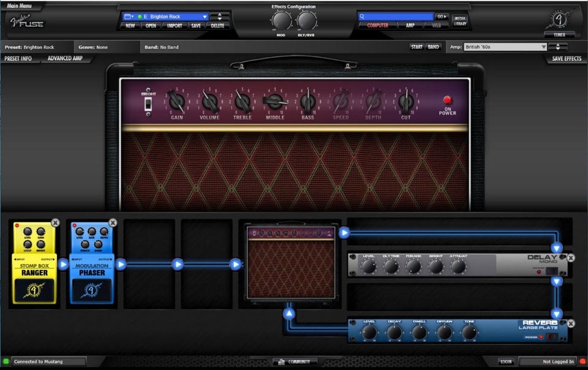Step amp models with the up/down arrows
588x370 pixels.
pyautogui.click(x=557, y=47)
